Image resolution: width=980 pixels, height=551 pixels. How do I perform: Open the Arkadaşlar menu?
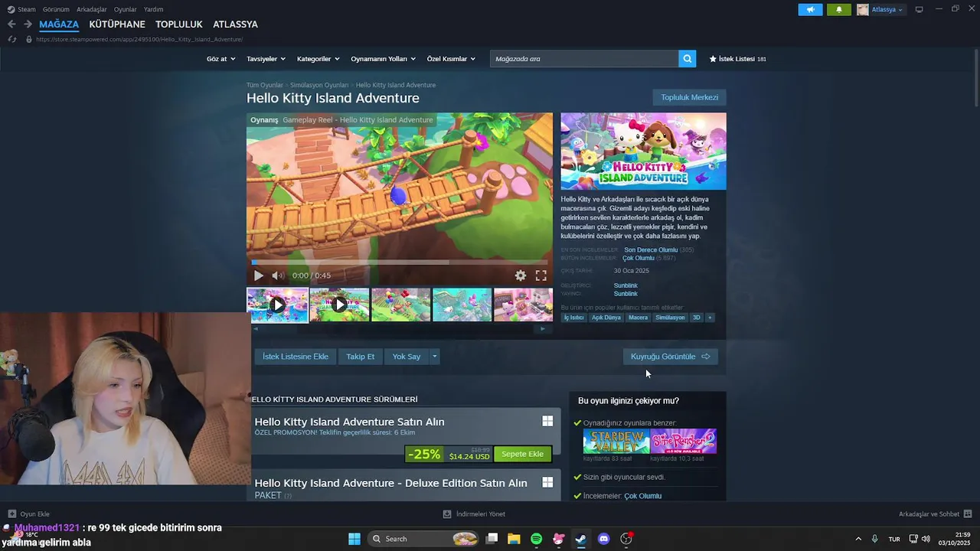tap(92, 9)
